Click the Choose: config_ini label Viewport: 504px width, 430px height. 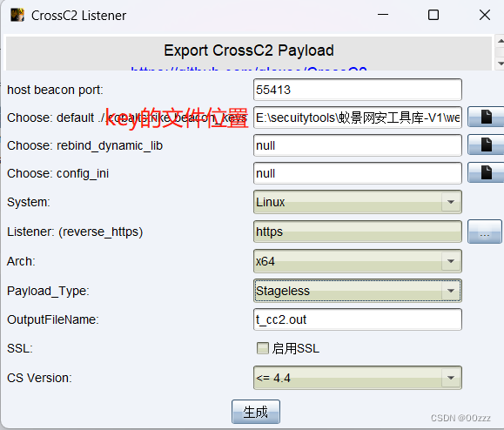(57, 173)
